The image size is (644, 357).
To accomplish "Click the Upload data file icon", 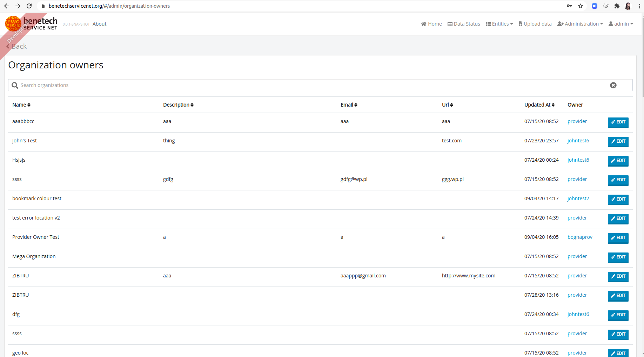I will point(521,23).
